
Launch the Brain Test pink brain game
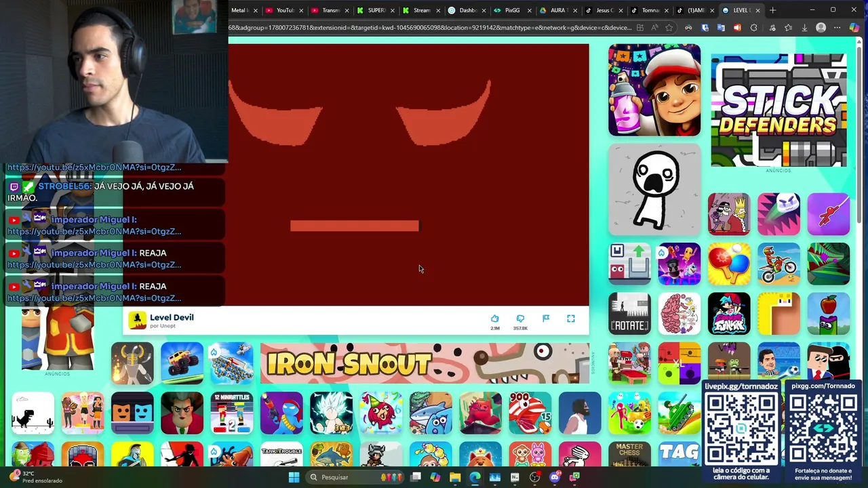(679, 314)
